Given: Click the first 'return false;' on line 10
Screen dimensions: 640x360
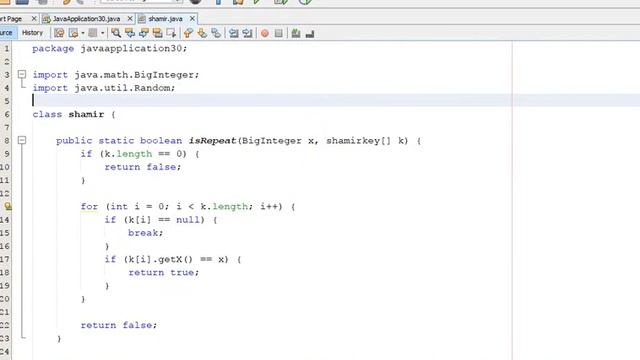Looking at the screenshot, I should point(142,167).
